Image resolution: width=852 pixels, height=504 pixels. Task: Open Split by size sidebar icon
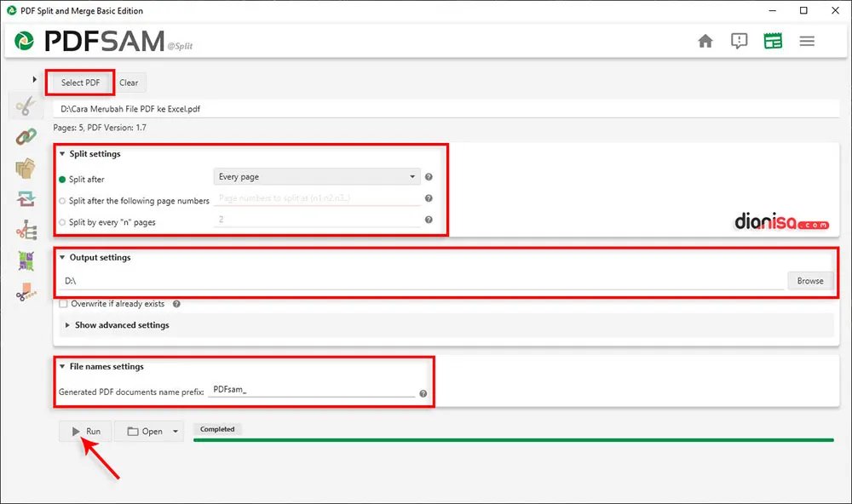coord(26,292)
